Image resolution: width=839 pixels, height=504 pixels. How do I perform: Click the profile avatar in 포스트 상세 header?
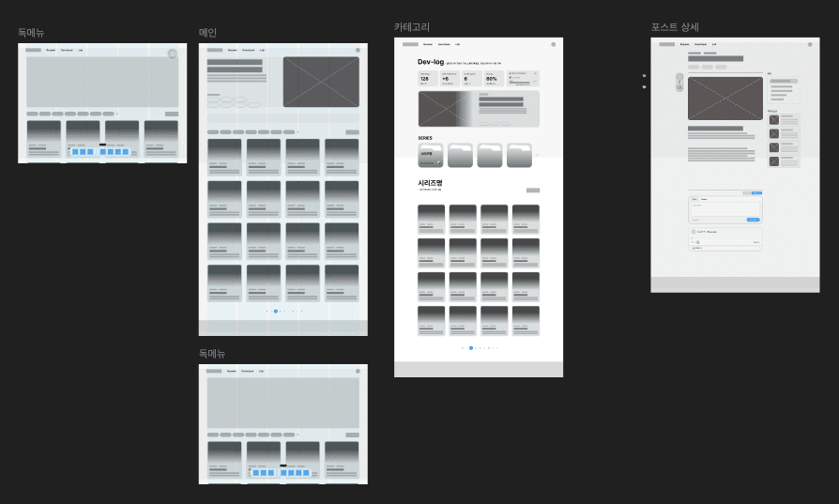[x=809, y=44]
